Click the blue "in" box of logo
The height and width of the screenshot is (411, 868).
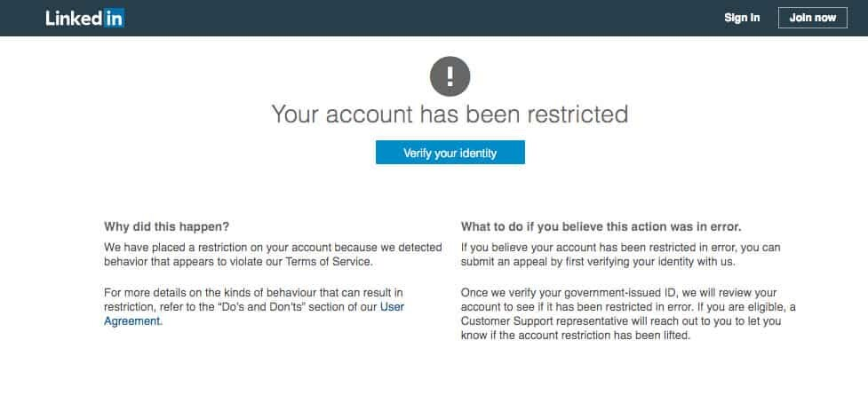(114, 19)
